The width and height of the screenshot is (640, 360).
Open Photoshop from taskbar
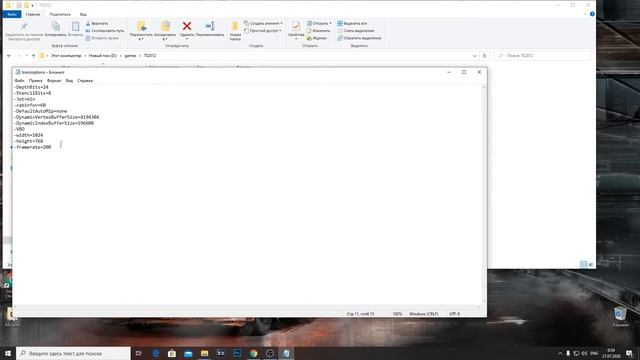(x=237, y=353)
